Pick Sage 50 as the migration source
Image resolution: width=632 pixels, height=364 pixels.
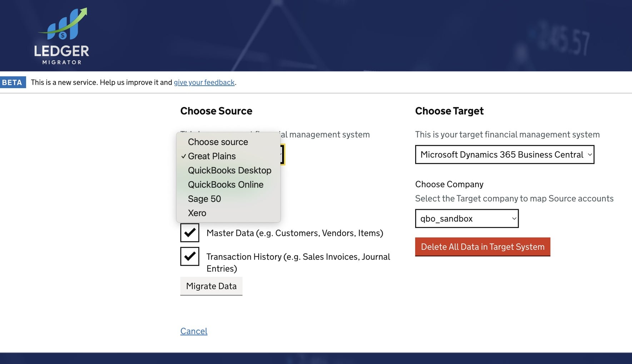click(204, 199)
